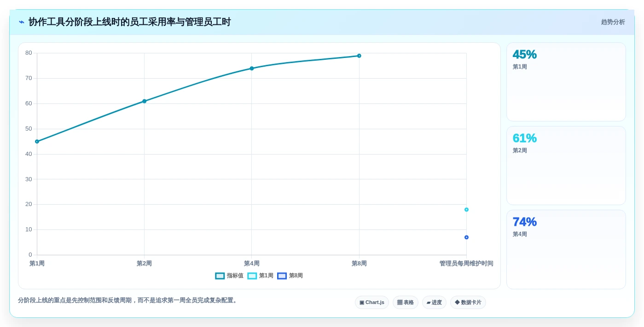Click the 指标值 legend color box
This screenshot has width=644, height=327.
[220, 276]
